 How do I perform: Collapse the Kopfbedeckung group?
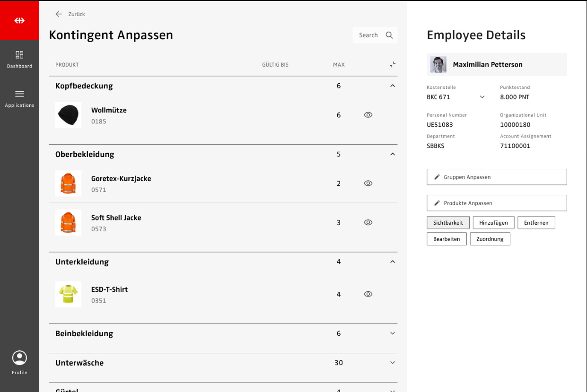coord(392,86)
